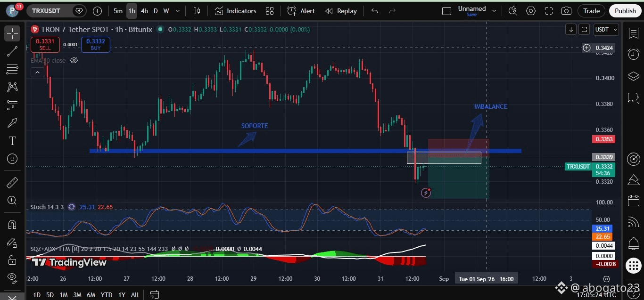
Task: Toggle auto-fit scale icon near USDT
Action: pyautogui.click(x=584, y=29)
